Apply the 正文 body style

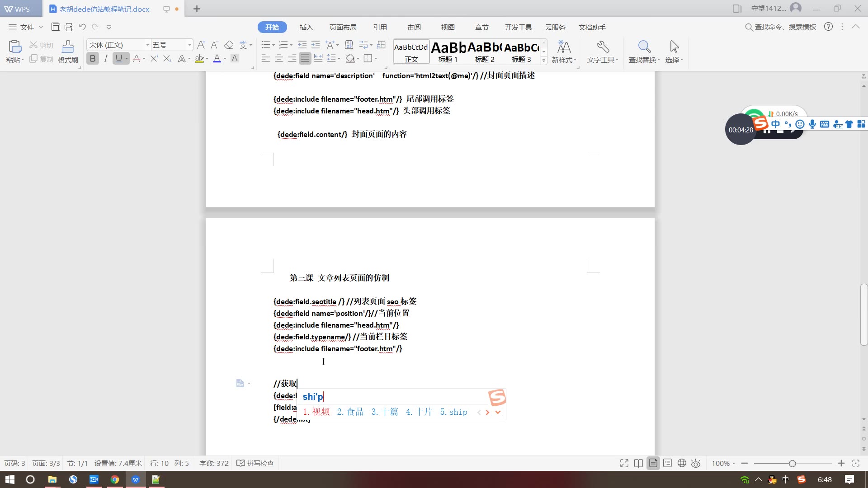pos(411,52)
